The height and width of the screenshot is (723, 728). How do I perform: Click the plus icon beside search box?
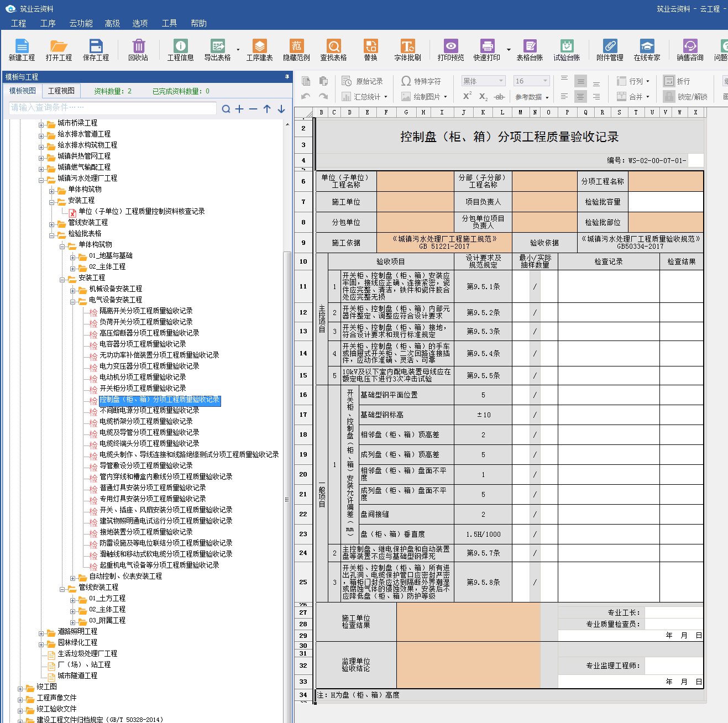239,109
